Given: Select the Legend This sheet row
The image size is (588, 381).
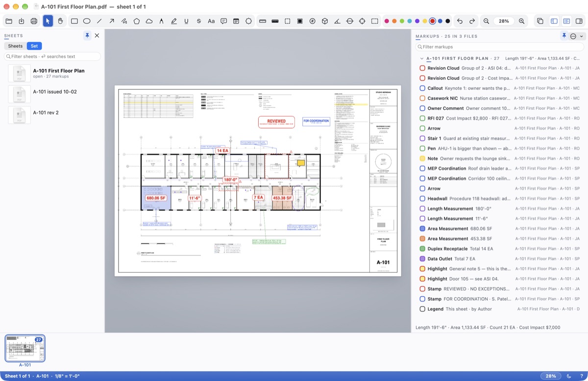Looking at the screenshot, I should tap(499, 309).
